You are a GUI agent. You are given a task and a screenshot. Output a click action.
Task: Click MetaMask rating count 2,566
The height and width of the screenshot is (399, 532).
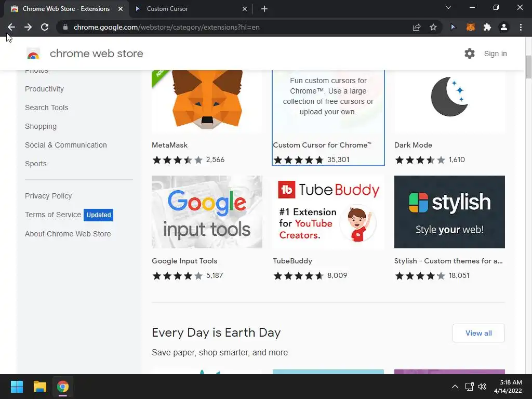tap(215, 159)
